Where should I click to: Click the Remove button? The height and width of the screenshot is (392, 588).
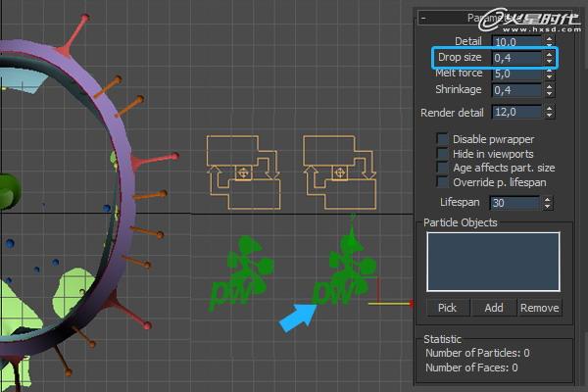point(539,308)
